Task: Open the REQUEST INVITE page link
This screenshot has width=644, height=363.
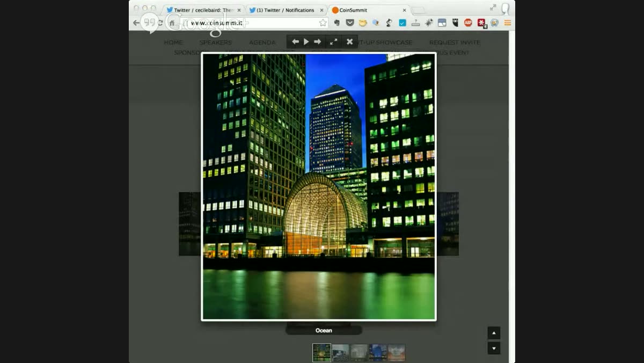Action: click(x=455, y=42)
